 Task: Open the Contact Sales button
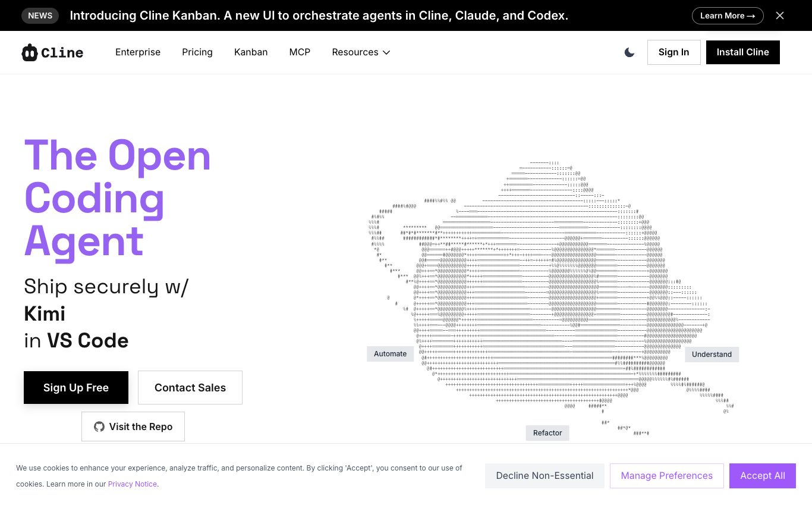(190, 388)
